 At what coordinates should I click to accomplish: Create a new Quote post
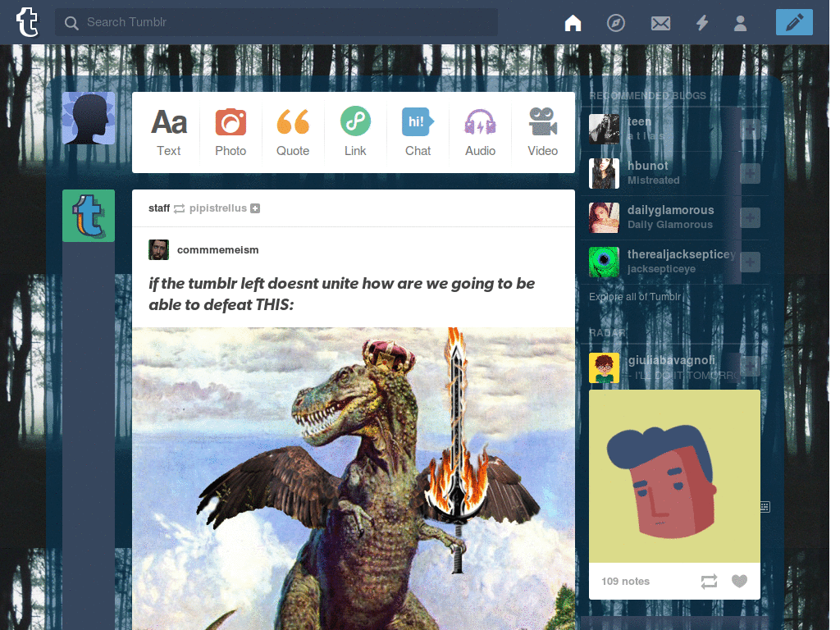(x=293, y=132)
